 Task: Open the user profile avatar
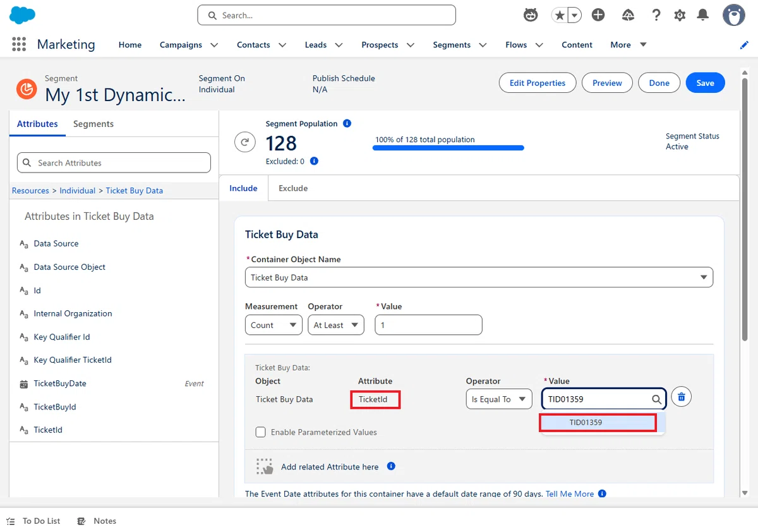point(733,15)
